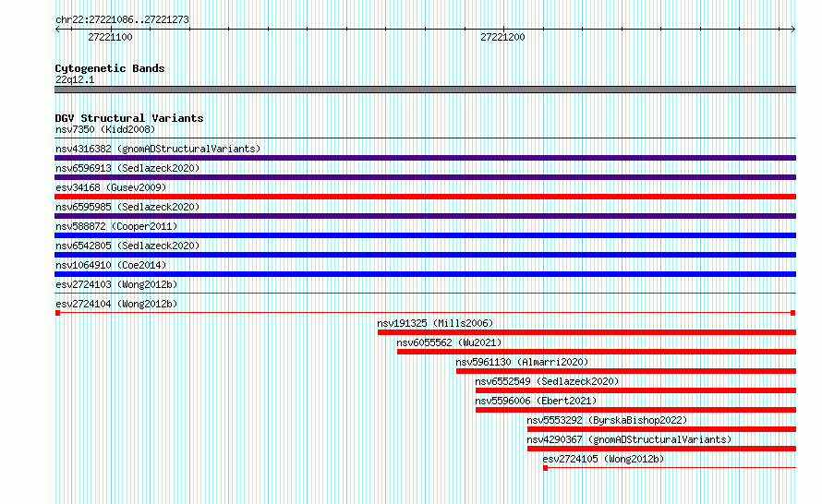Image resolution: width=822 pixels, height=504 pixels.
Task: Open nsv191325 (Mills2006) label
Action: click(x=435, y=323)
